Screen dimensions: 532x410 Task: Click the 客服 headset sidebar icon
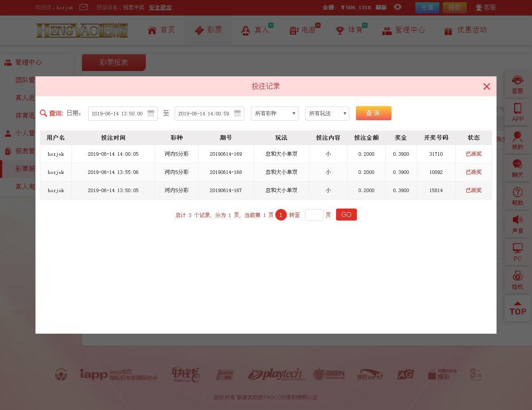(517, 81)
